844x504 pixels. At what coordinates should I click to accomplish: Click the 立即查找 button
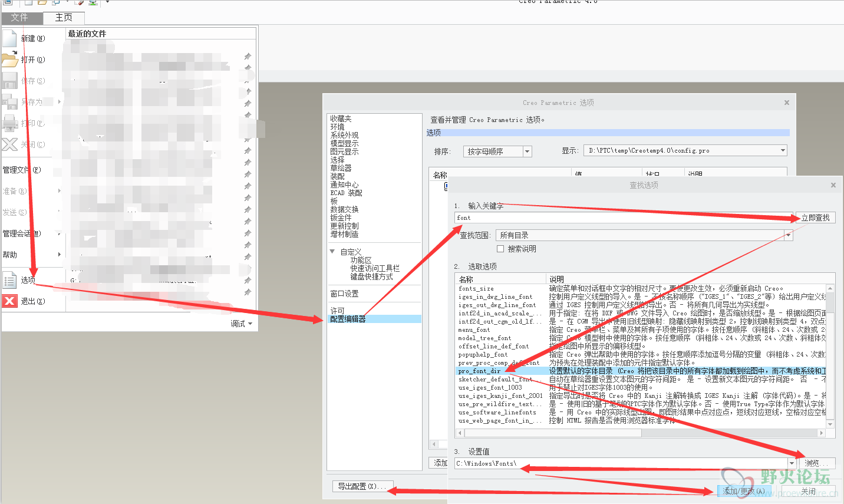click(815, 218)
